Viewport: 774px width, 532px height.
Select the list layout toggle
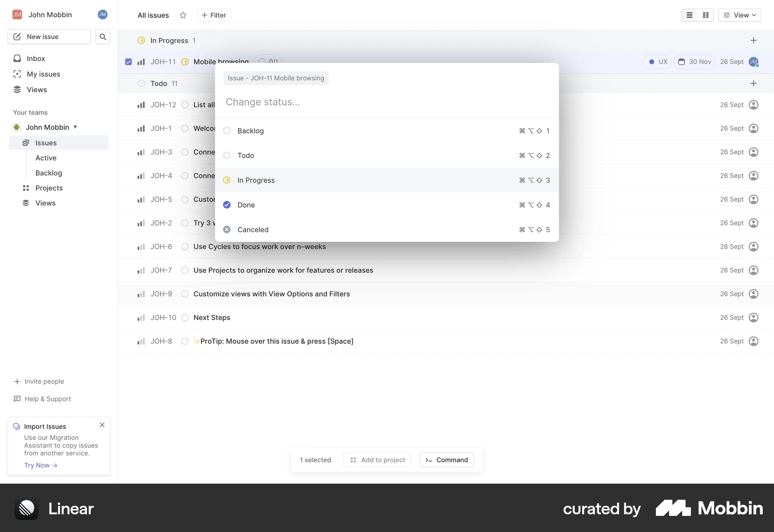click(x=689, y=15)
